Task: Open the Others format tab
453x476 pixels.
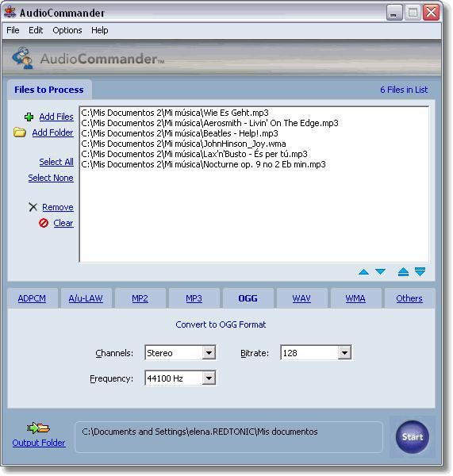Action: (x=409, y=298)
